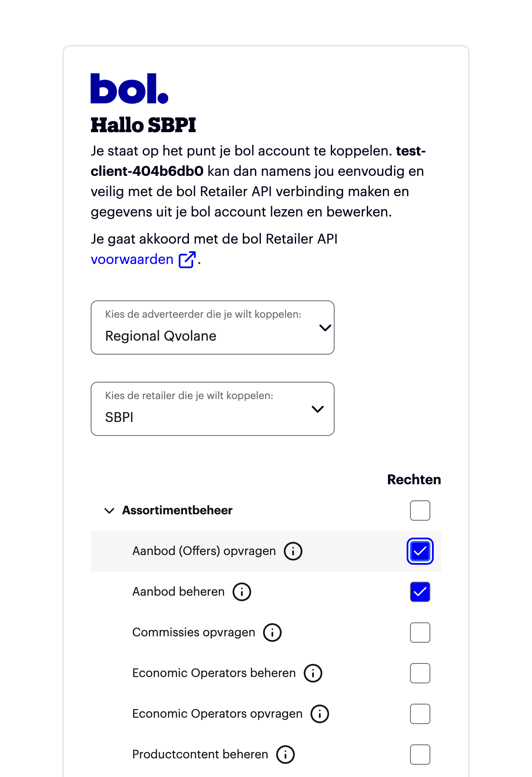Show info for Aanbod beheren

[242, 592]
